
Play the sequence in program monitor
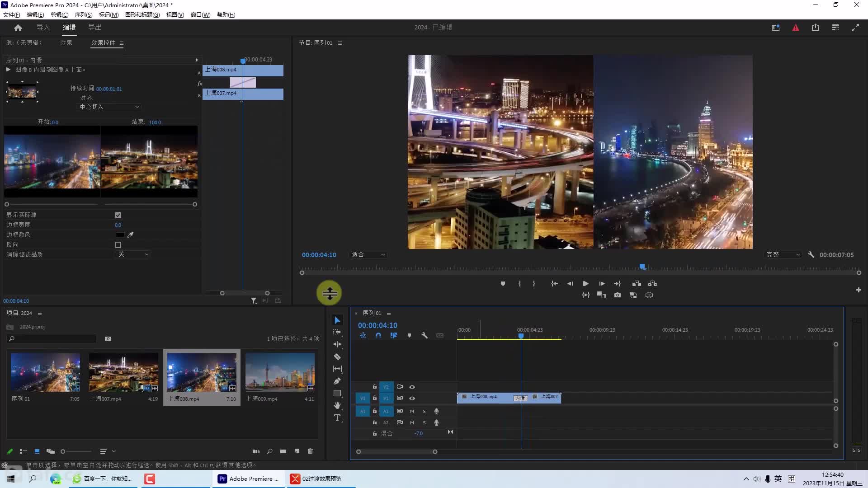pos(585,284)
